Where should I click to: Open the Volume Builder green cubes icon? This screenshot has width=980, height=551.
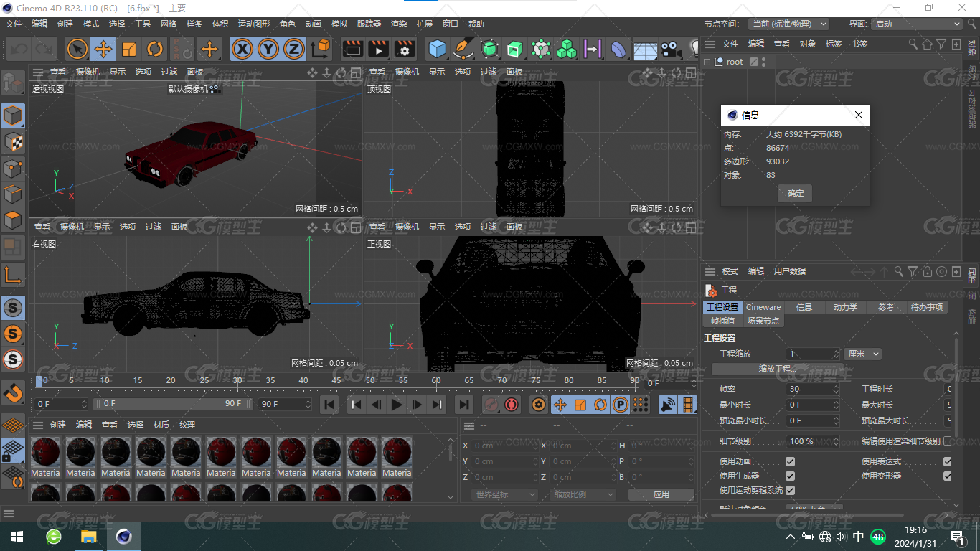567,49
